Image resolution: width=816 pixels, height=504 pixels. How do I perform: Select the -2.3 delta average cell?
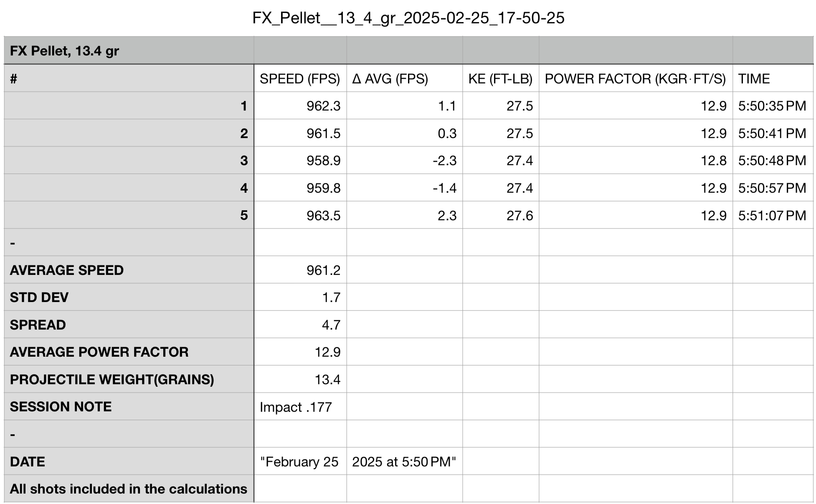point(404,160)
